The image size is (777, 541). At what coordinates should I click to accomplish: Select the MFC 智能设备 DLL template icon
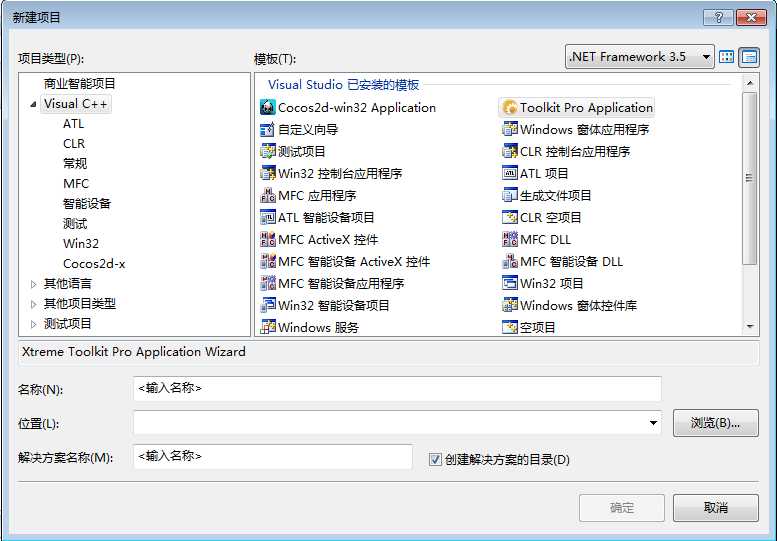(509, 262)
